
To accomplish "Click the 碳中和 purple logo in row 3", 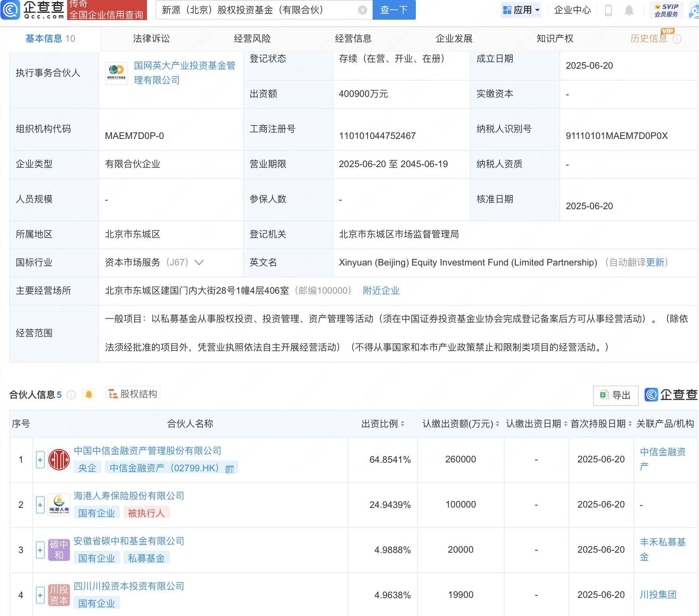I will 59,550.
